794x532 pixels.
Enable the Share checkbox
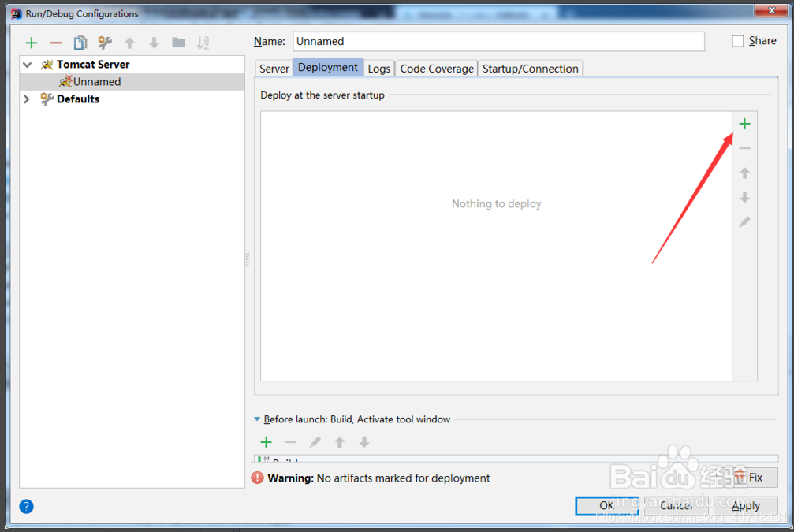coord(738,41)
